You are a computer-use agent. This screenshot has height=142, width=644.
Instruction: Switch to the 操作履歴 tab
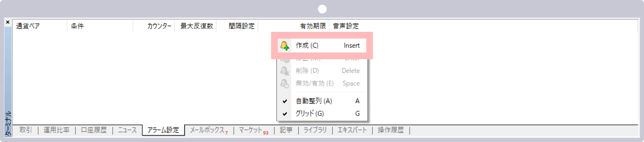390,130
